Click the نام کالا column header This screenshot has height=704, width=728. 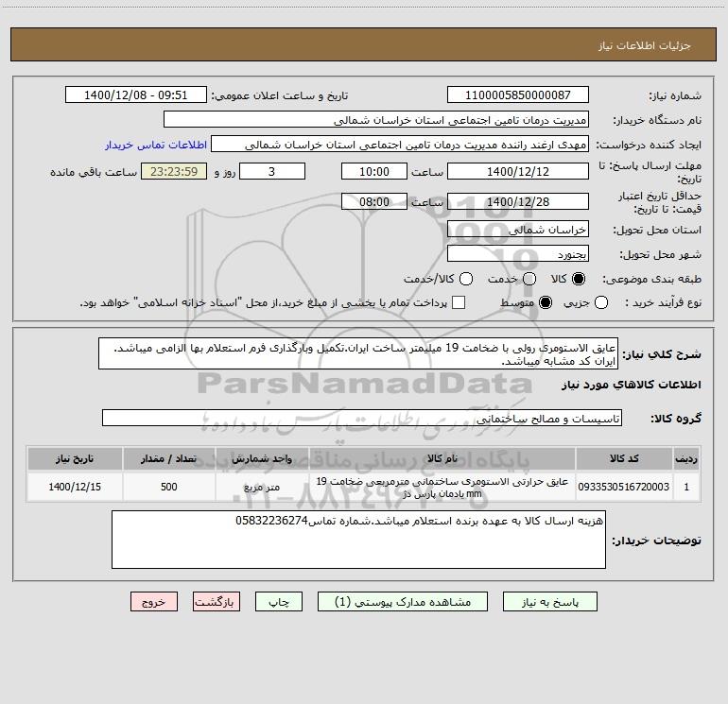442,458
